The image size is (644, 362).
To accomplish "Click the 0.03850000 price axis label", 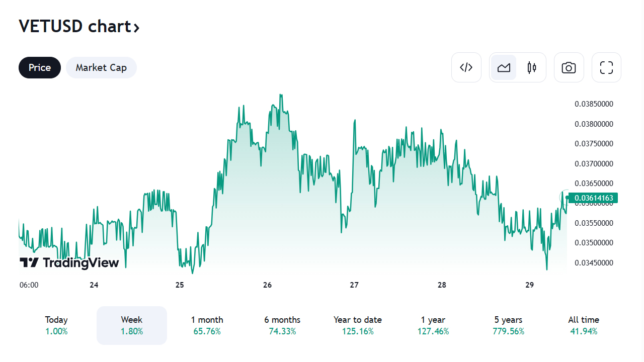I will pos(594,104).
